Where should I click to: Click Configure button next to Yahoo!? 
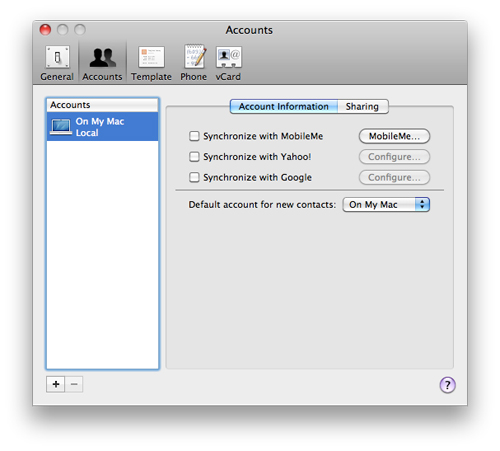(x=394, y=157)
